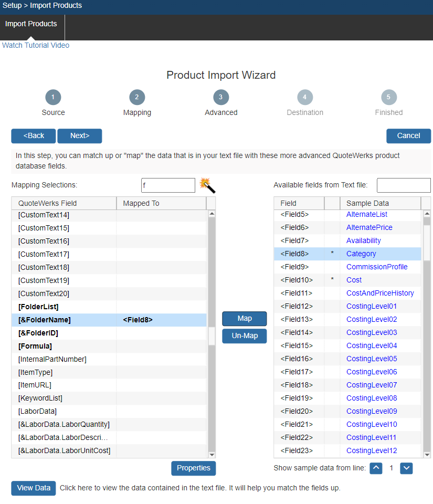Image resolution: width=433 pixels, height=504 pixels.
Task: Focus the Mapping Selections filter field
Action: 168,185
